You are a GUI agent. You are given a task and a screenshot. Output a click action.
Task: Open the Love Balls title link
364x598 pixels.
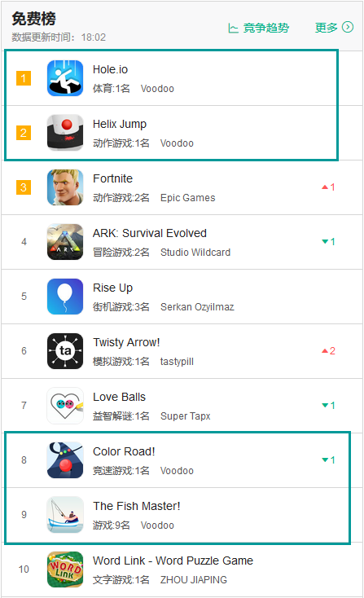[120, 397]
